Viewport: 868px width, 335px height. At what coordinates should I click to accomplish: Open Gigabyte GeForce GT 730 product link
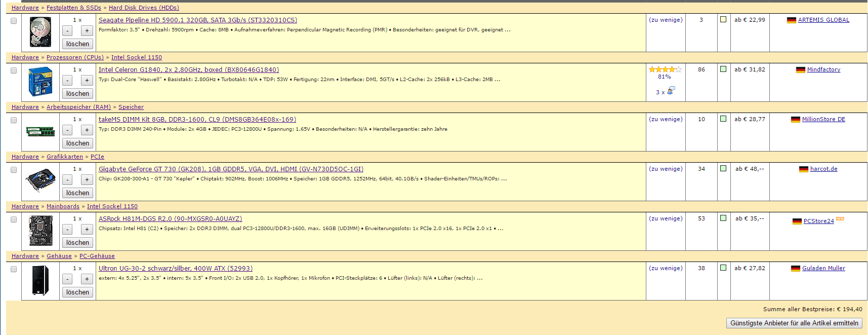click(x=231, y=169)
